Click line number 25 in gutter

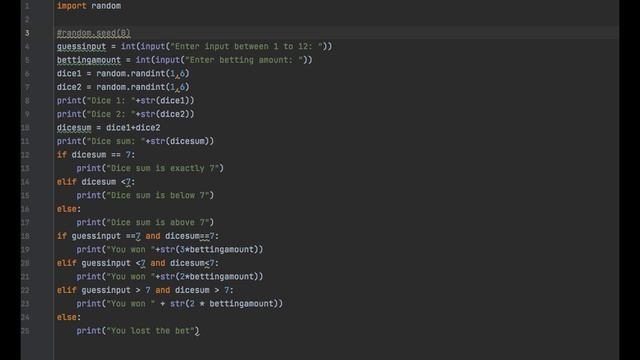(25, 331)
